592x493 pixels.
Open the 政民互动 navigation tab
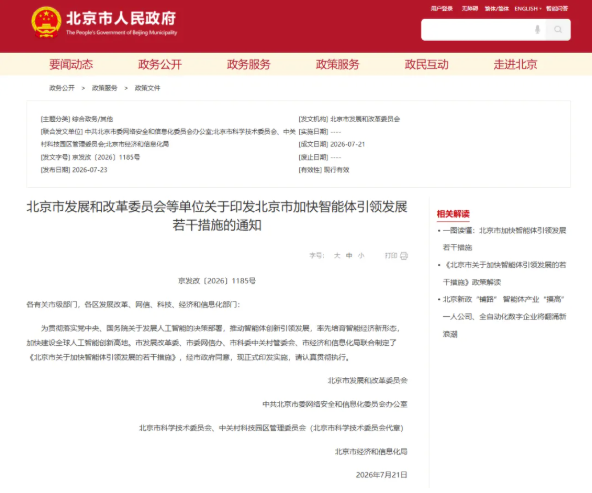pos(427,64)
